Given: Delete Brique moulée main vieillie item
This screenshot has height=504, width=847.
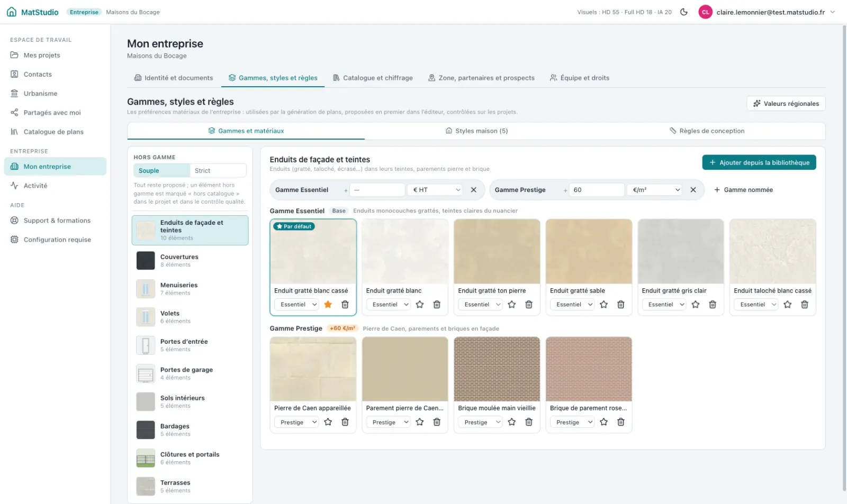Looking at the screenshot, I should click(x=529, y=422).
